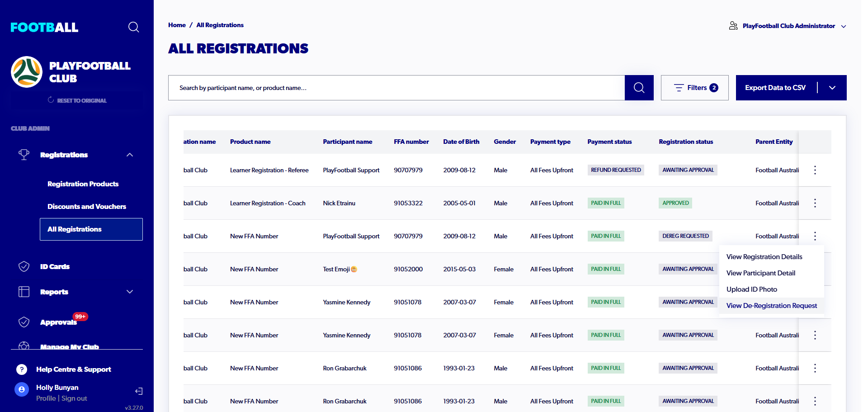This screenshot has width=868, height=412.
Task: Click the blue search submit button
Action: click(639, 88)
